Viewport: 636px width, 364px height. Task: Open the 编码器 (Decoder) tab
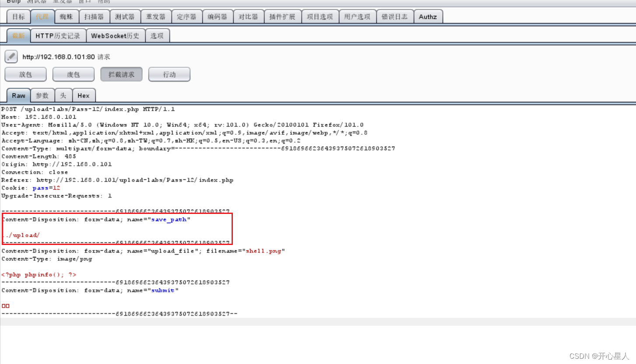click(x=218, y=17)
